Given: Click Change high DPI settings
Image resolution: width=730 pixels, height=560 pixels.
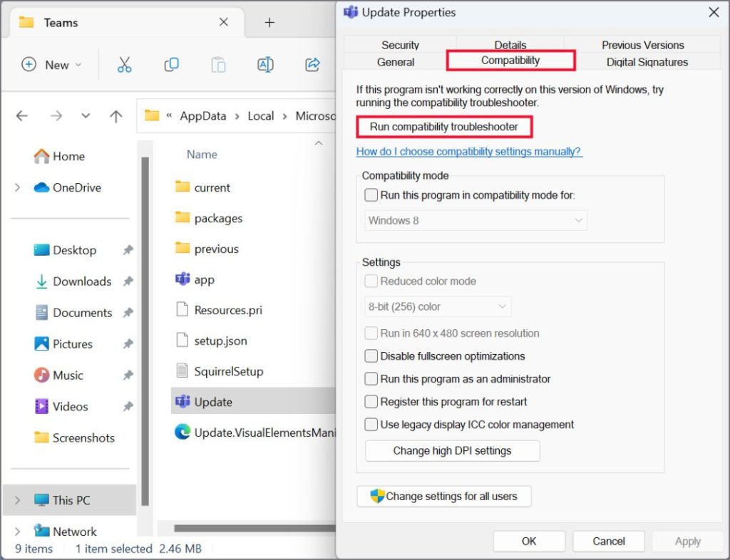Looking at the screenshot, I should pyautogui.click(x=453, y=451).
